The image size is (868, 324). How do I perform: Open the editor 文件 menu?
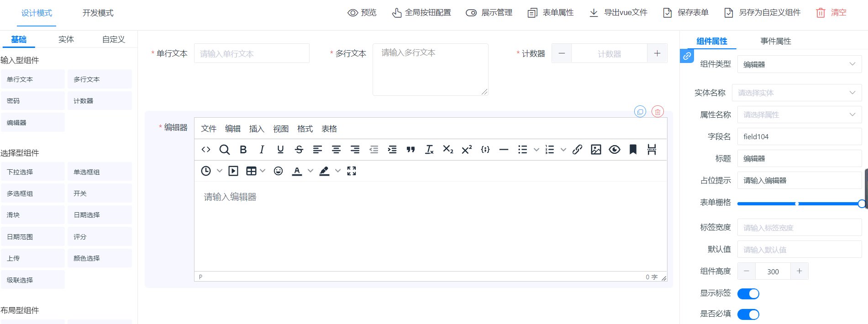tap(209, 129)
